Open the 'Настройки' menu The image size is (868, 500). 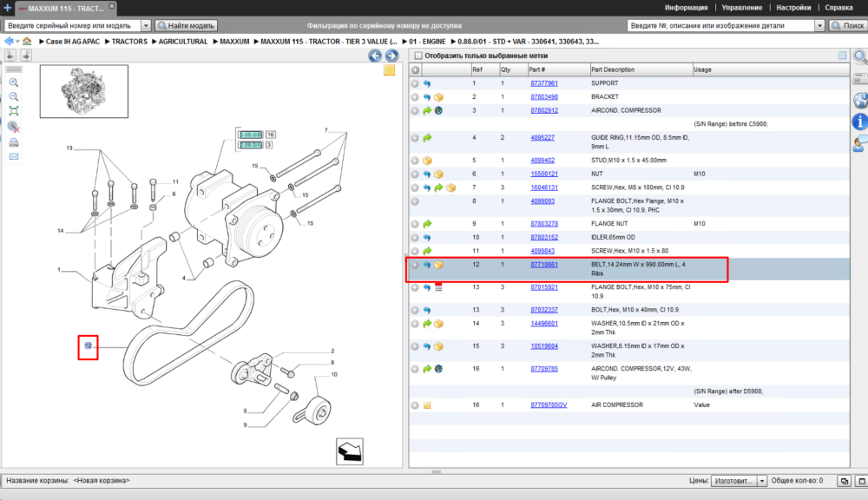click(x=793, y=8)
